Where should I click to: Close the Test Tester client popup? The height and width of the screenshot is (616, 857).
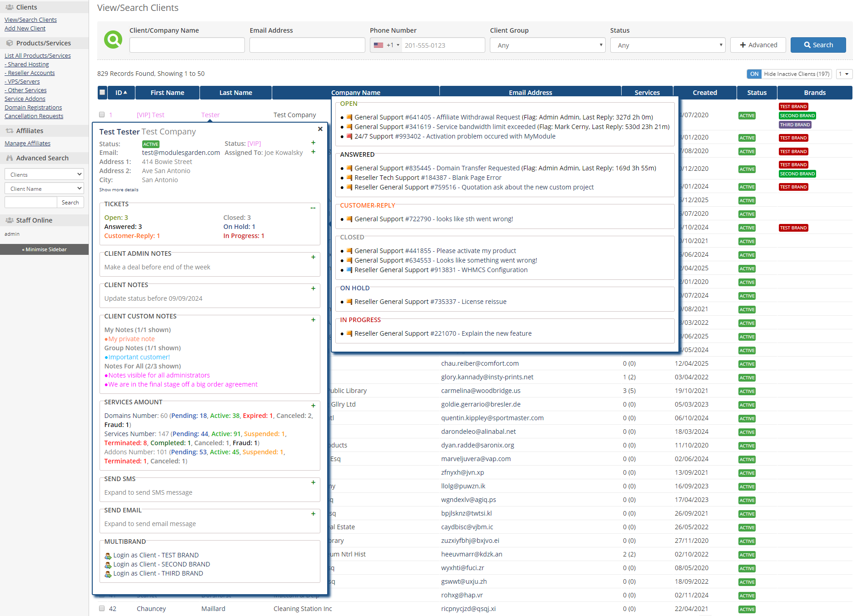[320, 129]
